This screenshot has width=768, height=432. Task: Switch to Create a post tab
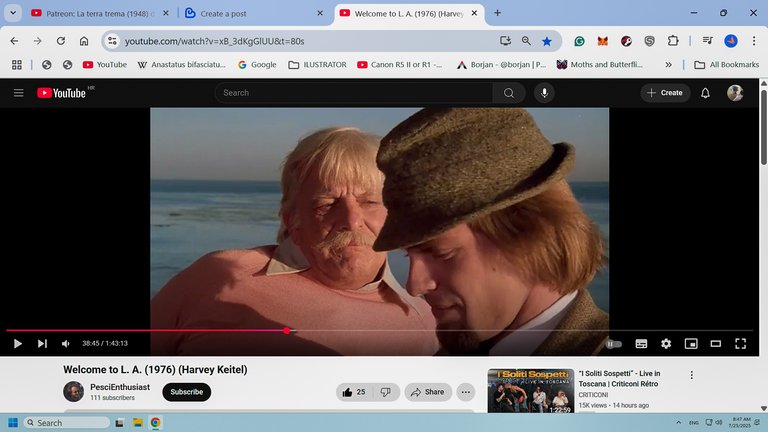[254, 14]
